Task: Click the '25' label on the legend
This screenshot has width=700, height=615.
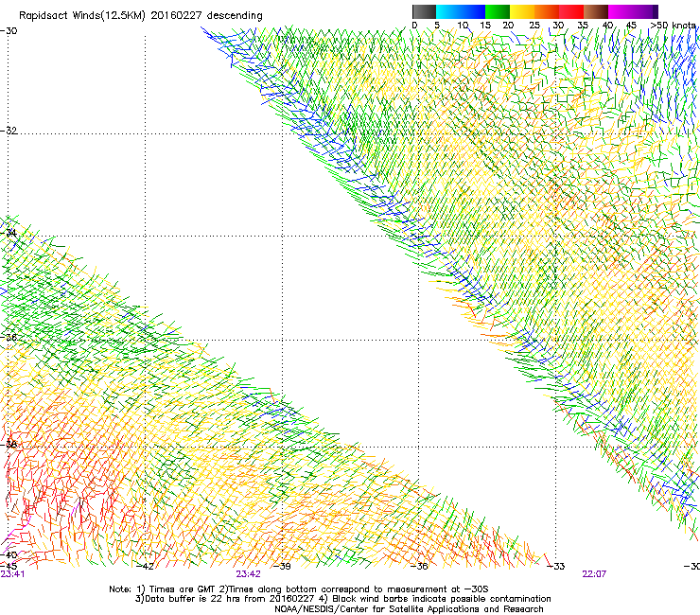Action: (534, 26)
